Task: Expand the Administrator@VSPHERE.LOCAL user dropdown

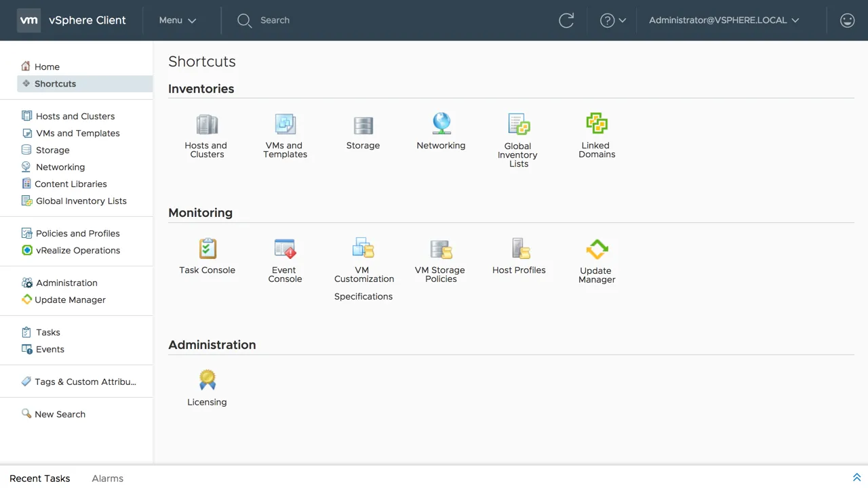Action: pos(724,20)
